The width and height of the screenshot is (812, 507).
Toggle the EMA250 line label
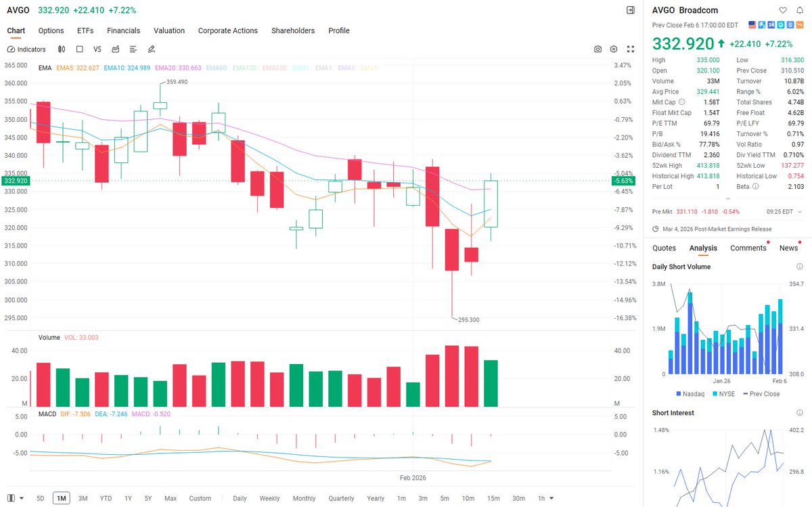coord(274,68)
